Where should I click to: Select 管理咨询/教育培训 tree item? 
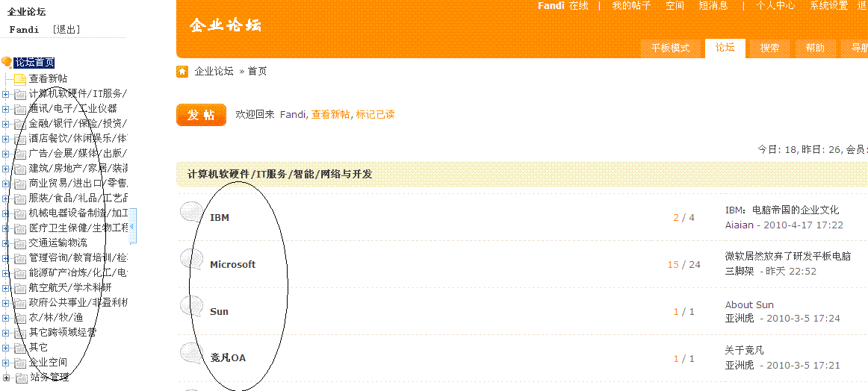click(78, 258)
